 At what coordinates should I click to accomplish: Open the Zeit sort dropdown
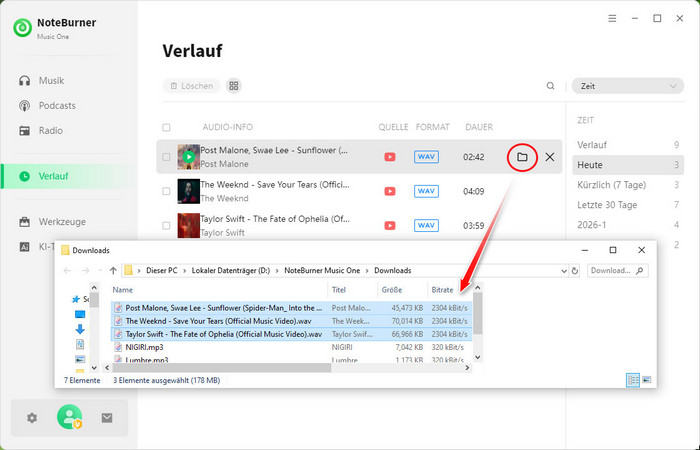coord(627,86)
